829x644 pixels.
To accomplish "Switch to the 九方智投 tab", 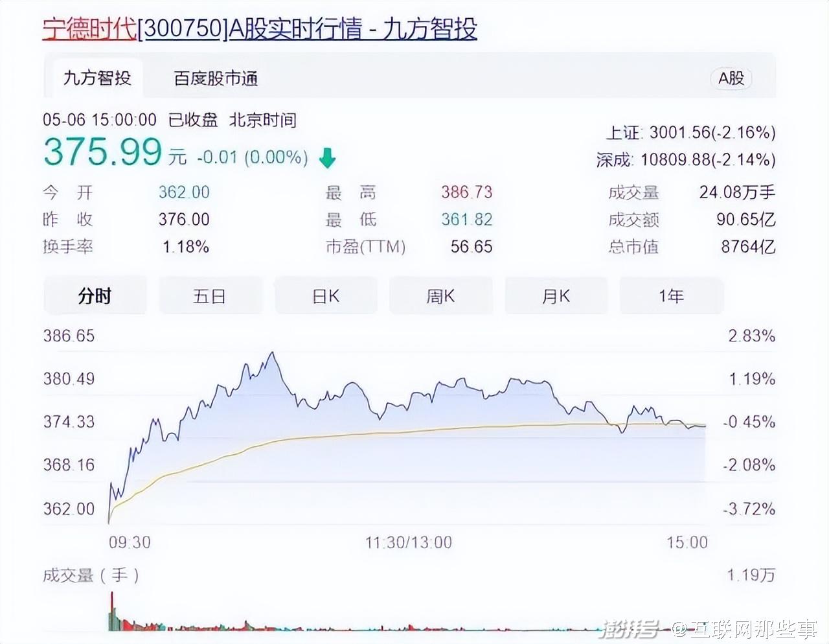I will (97, 78).
